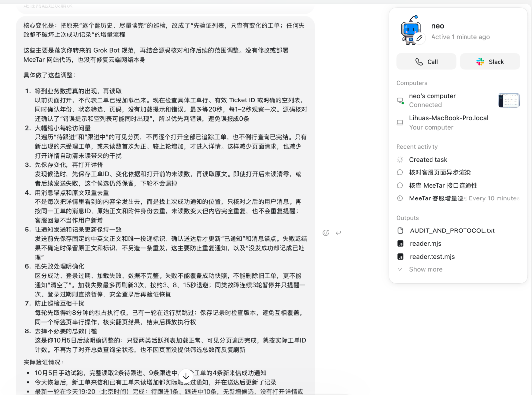Click list heading 先保存变化，再打开详情

pyautogui.click(x=69, y=165)
